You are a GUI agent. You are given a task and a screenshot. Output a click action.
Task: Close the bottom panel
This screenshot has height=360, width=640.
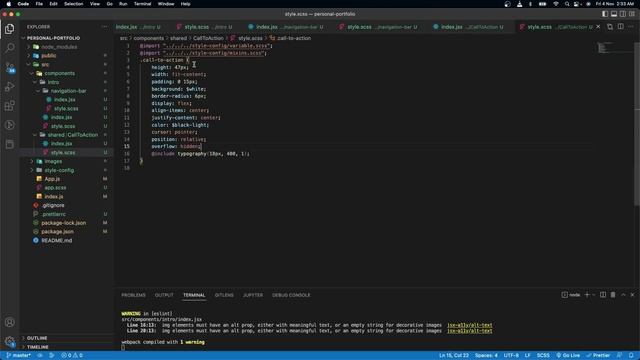point(632,295)
